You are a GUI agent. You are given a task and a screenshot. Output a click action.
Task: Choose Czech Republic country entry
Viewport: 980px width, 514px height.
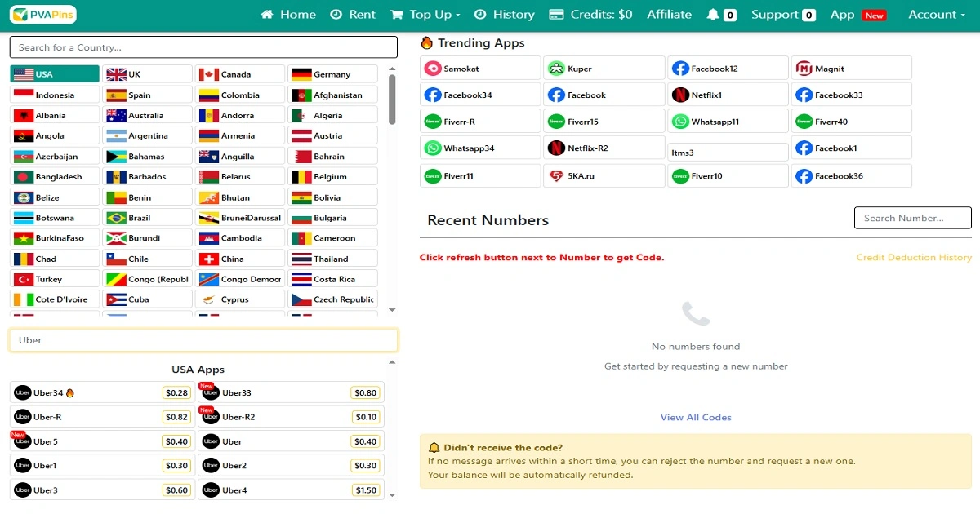pyautogui.click(x=333, y=299)
